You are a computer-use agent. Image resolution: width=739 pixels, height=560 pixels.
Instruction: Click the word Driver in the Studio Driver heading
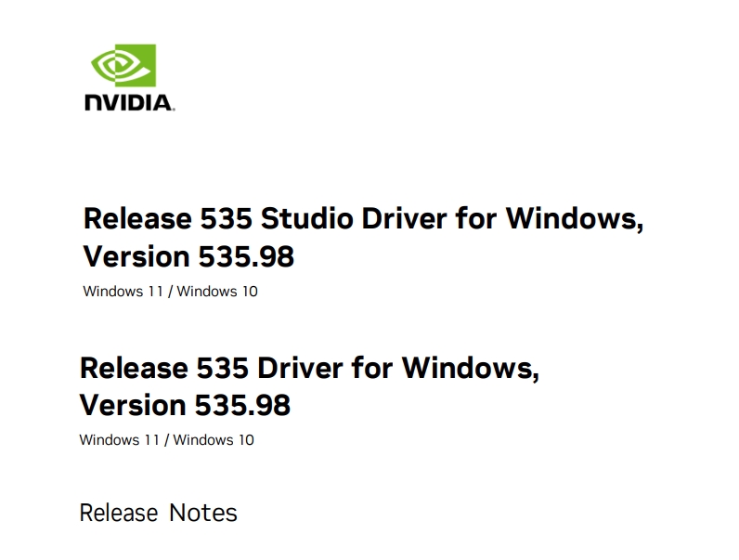[404, 219]
